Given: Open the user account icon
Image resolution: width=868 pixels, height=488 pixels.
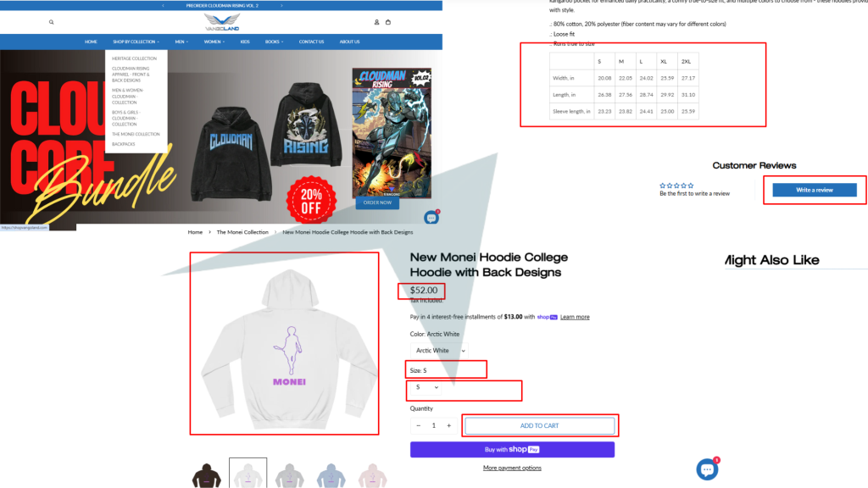Looking at the screenshot, I should [376, 22].
